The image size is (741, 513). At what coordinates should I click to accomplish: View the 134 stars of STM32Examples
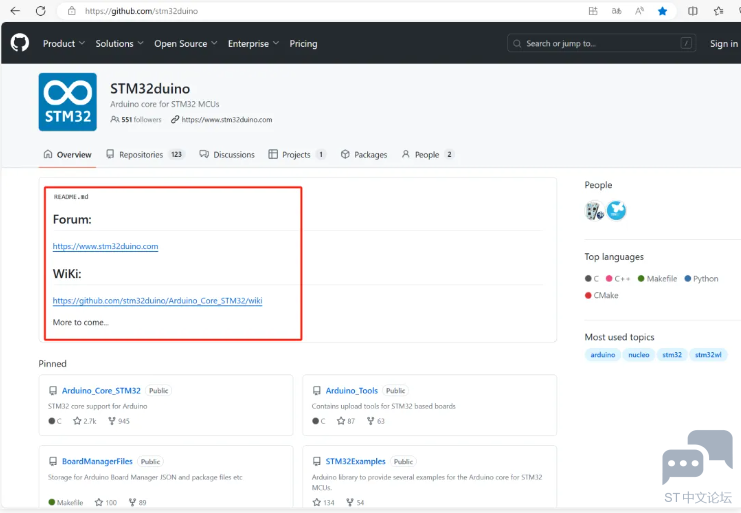coord(323,503)
